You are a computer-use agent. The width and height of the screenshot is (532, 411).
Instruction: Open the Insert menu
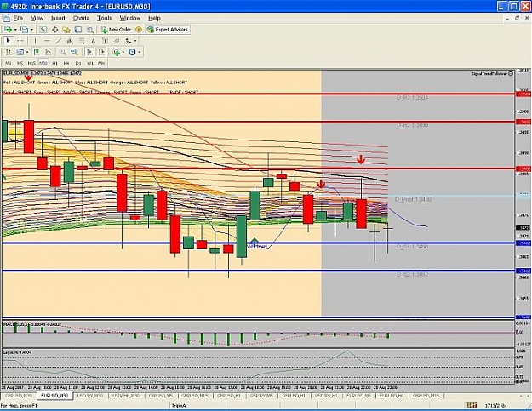(58, 18)
